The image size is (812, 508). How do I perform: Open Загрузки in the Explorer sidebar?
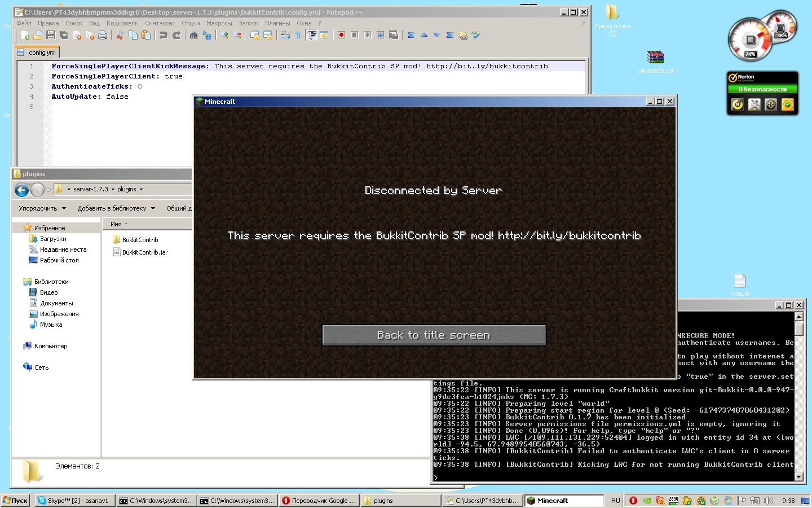click(47, 239)
